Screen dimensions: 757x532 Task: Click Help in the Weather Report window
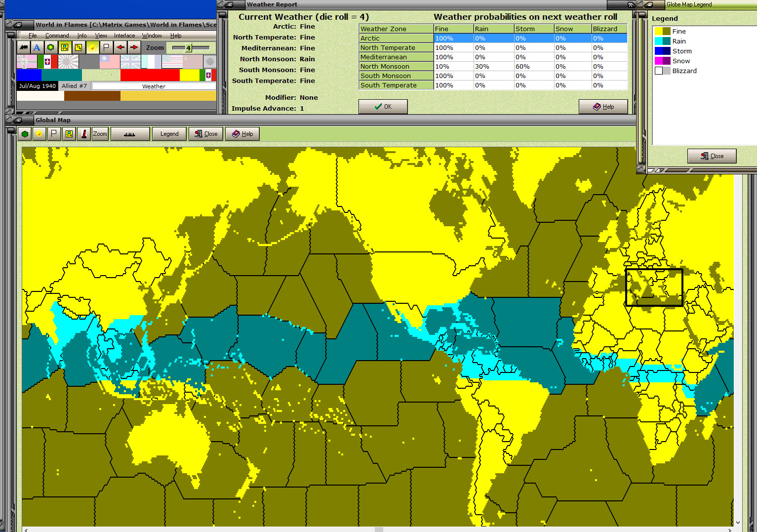pos(603,106)
